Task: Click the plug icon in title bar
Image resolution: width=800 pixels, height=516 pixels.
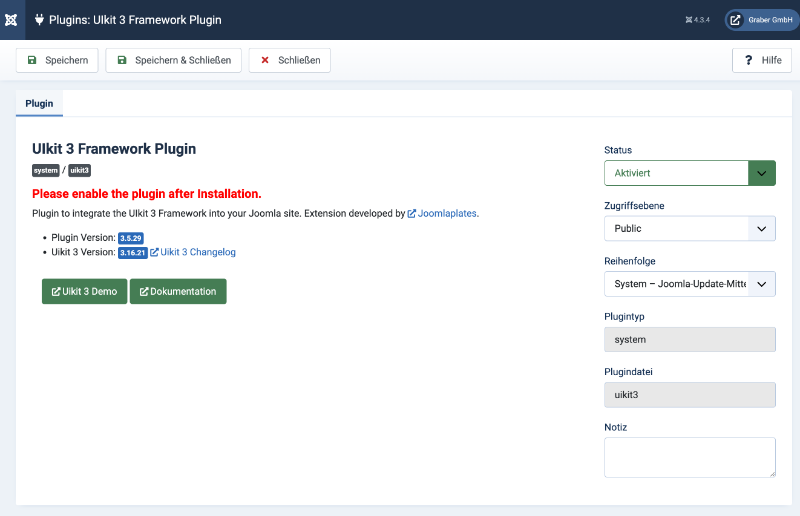Action: (x=39, y=20)
